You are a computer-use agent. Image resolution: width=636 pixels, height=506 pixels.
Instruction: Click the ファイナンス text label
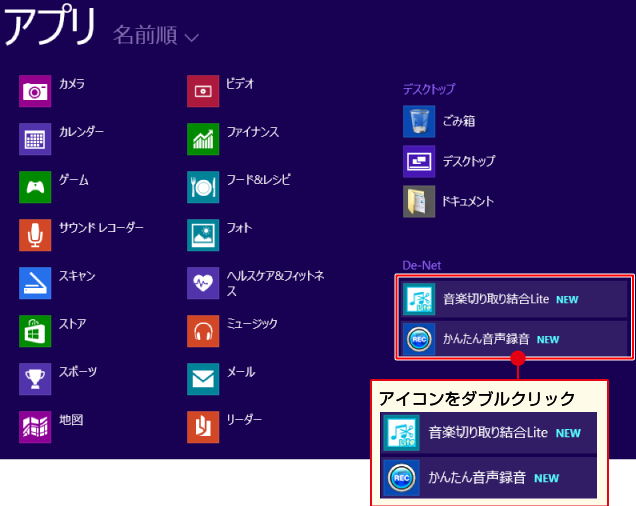pyautogui.click(x=253, y=132)
